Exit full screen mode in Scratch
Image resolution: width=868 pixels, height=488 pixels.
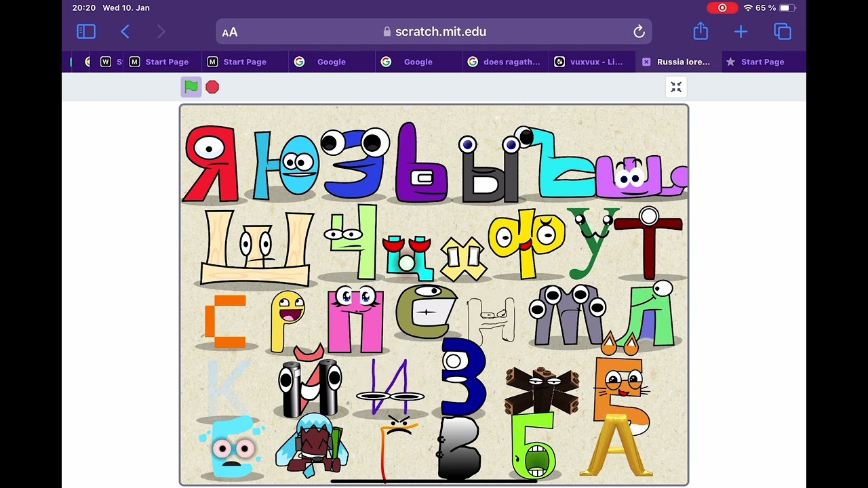coord(676,87)
